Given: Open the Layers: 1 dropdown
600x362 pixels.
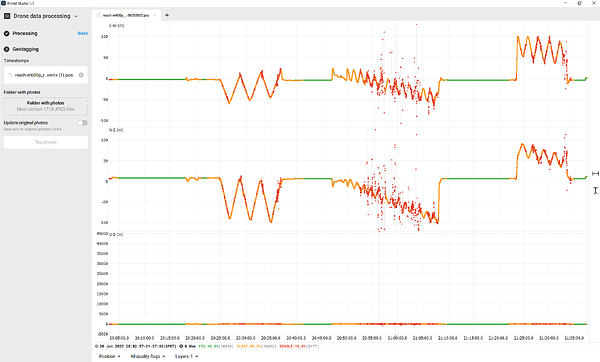Looking at the screenshot, I should tap(186, 356).
